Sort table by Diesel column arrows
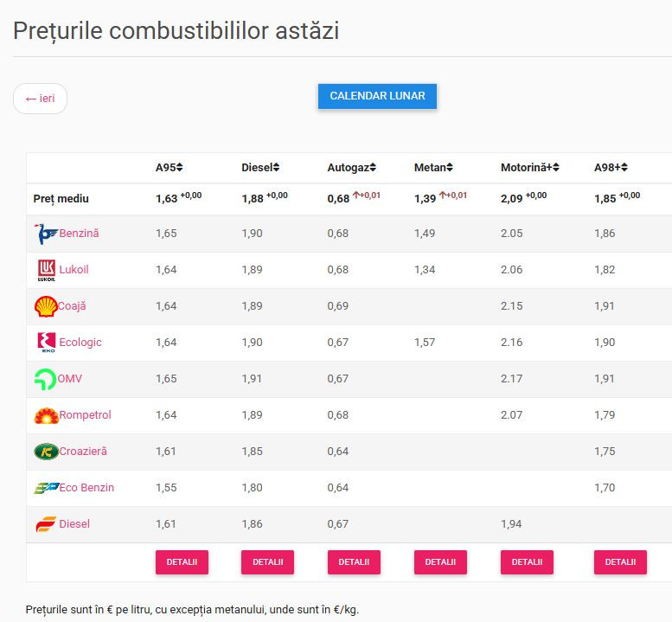Image resolution: width=672 pixels, height=622 pixels. [x=277, y=167]
